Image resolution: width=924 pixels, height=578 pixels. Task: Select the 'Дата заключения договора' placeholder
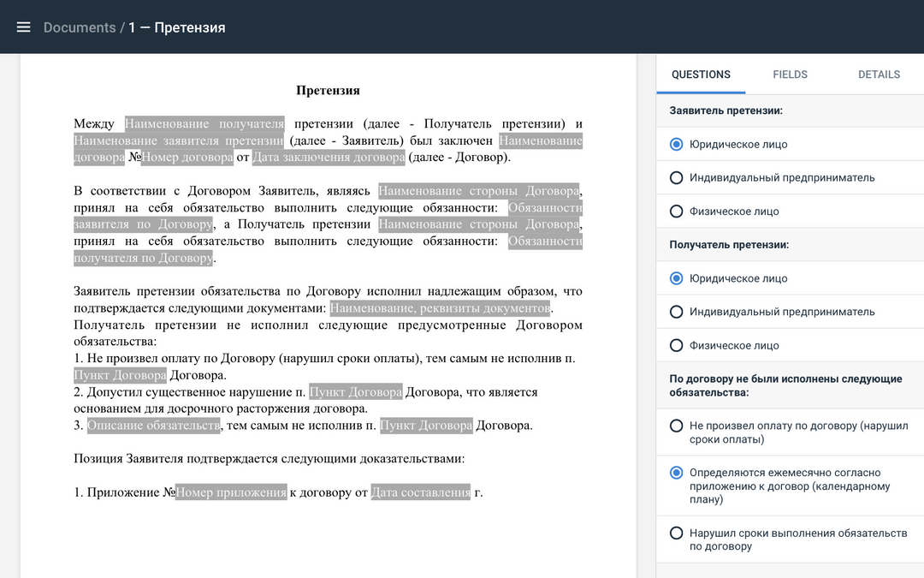[x=329, y=158]
